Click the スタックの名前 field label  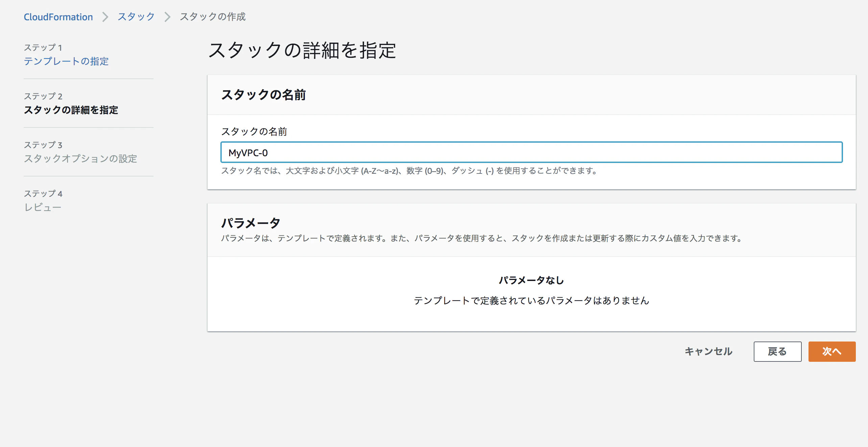coord(254,132)
